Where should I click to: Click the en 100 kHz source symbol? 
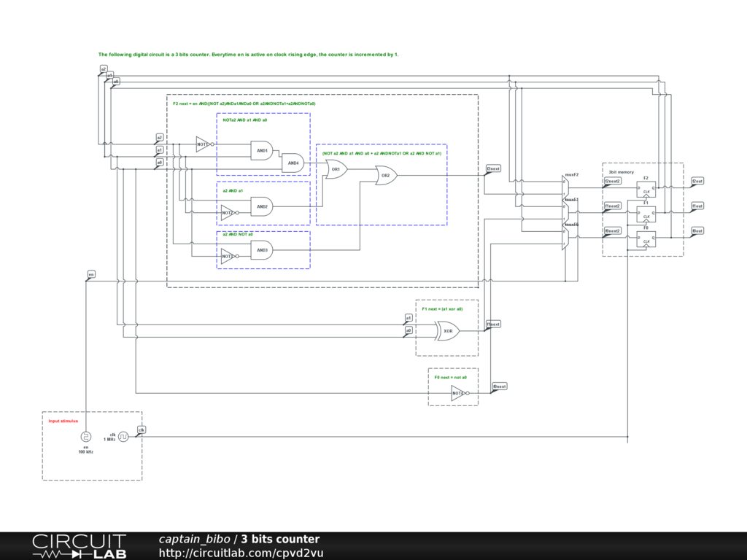point(86,436)
